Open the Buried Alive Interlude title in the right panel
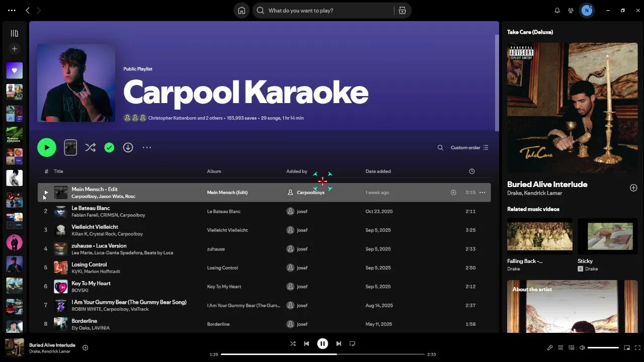The height and width of the screenshot is (362, 644). pyautogui.click(x=547, y=184)
